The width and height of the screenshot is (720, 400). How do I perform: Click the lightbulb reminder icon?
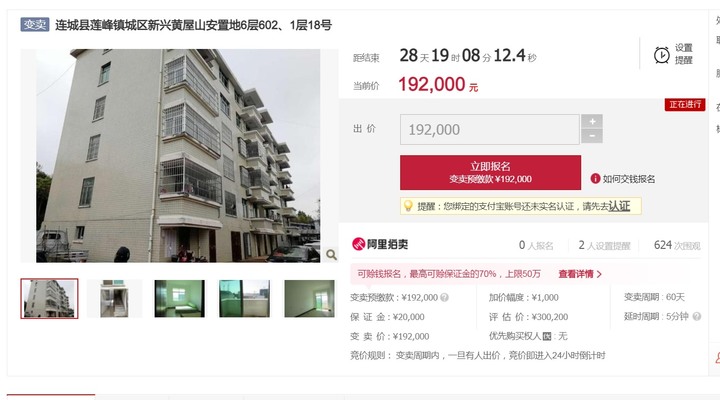[407, 206]
